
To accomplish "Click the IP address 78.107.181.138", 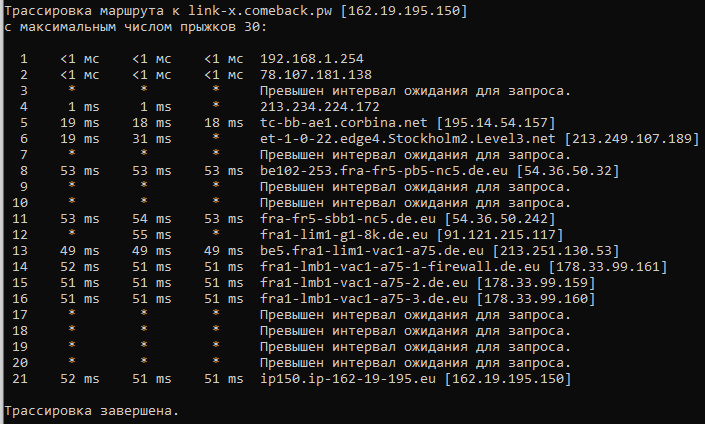I will [x=316, y=75].
